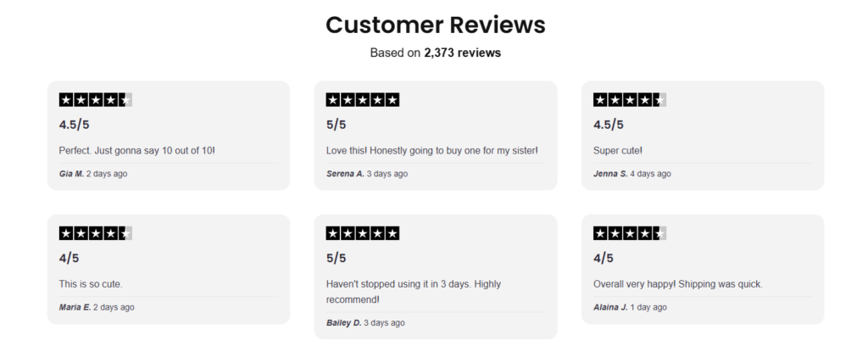Select the reviewer name Gia M.

tap(71, 174)
